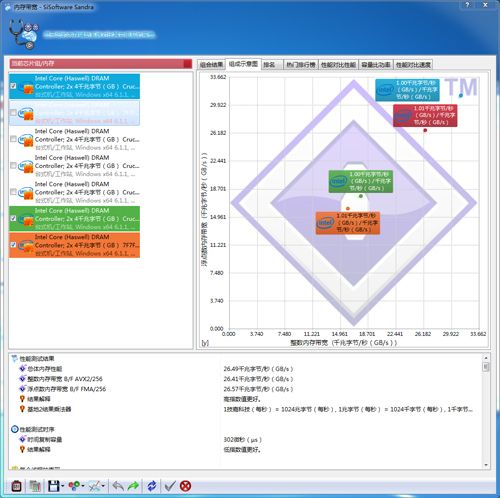
Task: Switch to the 性能对比性能 tab
Action: 338,65
